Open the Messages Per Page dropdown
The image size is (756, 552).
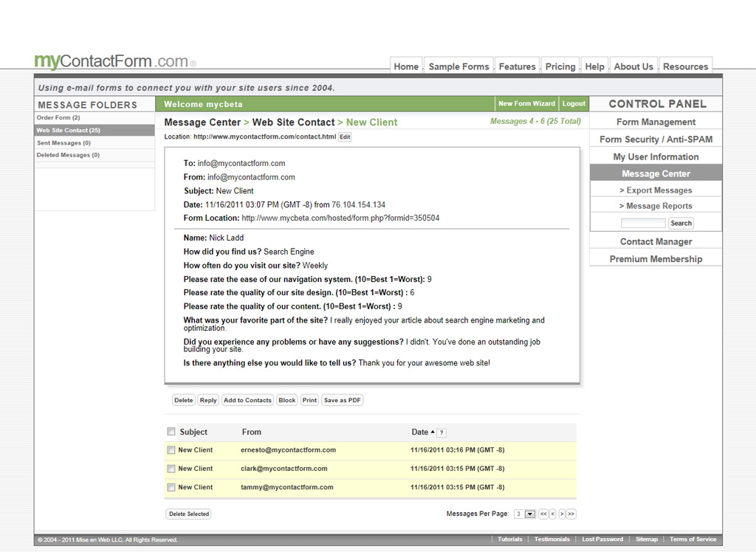click(x=525, y=514)
